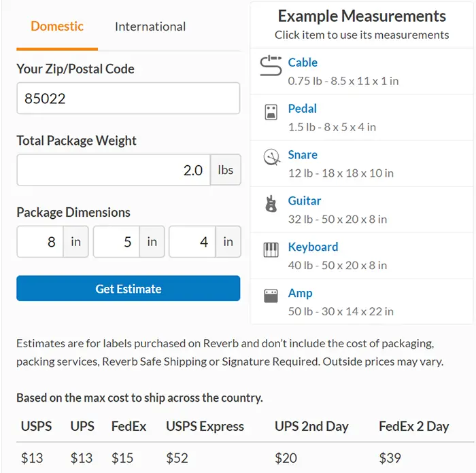The image size is (476, 473).
Task: Click the USPS Express column header
Action: pyautogui.click(x=205, y=426)
